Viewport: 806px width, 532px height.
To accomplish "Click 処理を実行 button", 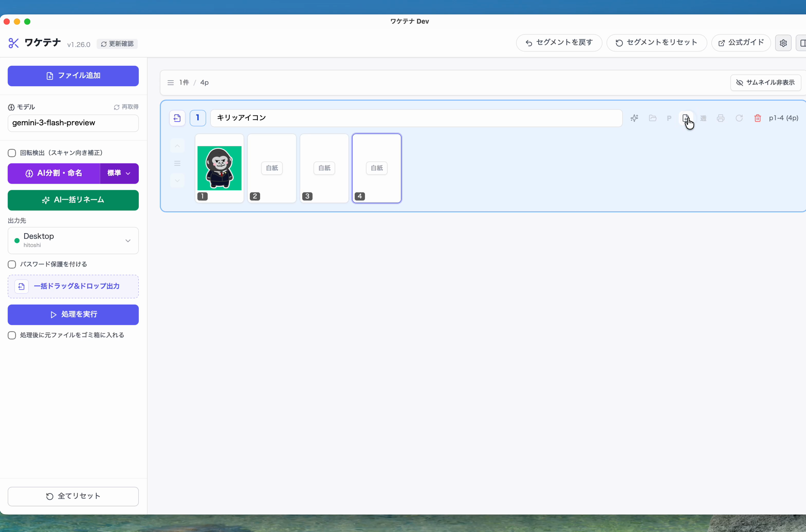I will click(73, 315).
